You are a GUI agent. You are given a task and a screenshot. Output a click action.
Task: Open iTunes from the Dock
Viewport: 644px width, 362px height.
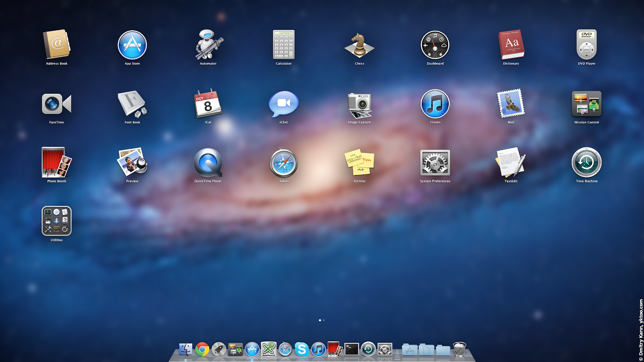318,350
